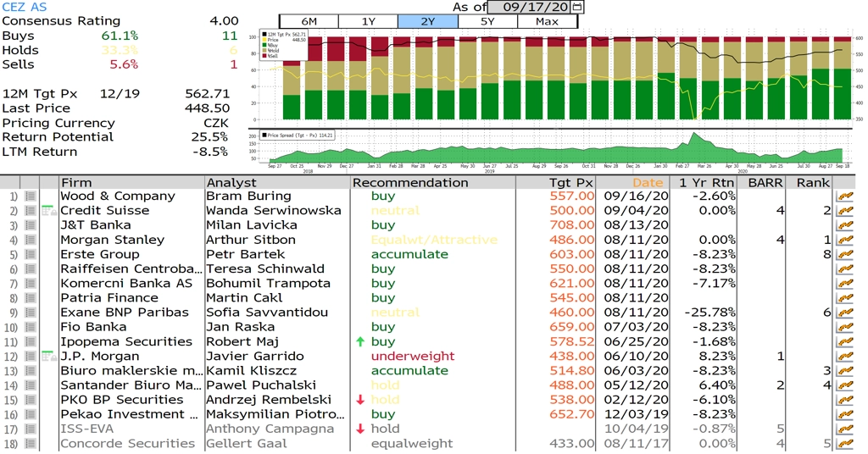
Task: Click Return Potential value 25.5%
Action: tap(210, 137)
